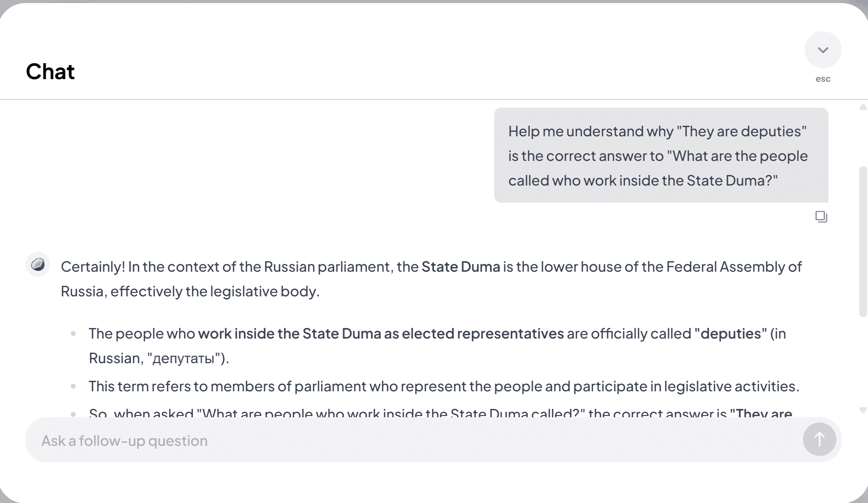Click the assistant avatar icon beside the reply
This screenshot has width=868, height=503.
38,264
